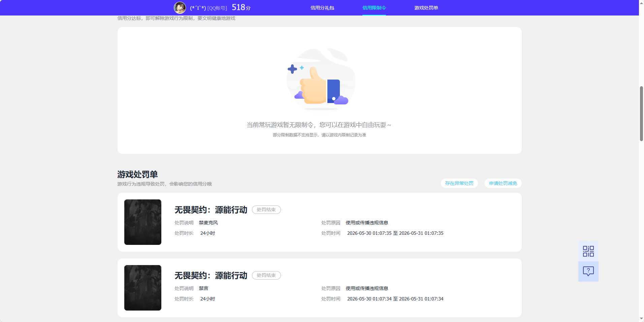Click the scrollbar up arrow

click(641, 3)
